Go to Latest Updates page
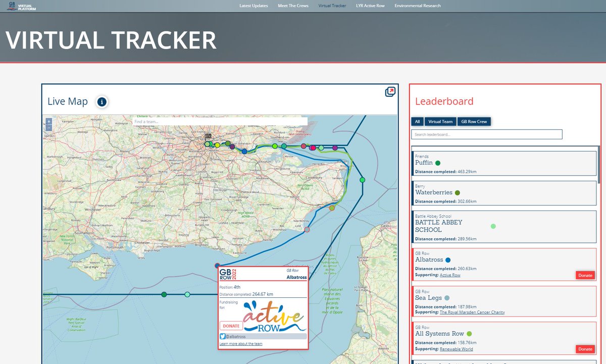The image size is (606, 364). click(254, 6)
